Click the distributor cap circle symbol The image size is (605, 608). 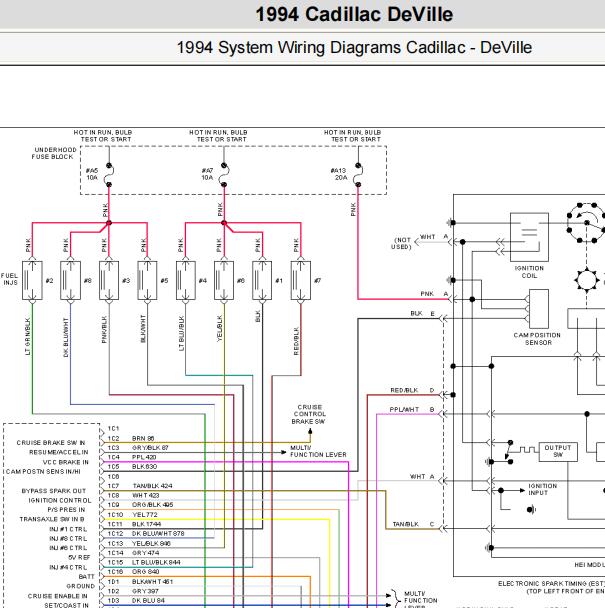(x=587, y=223)
